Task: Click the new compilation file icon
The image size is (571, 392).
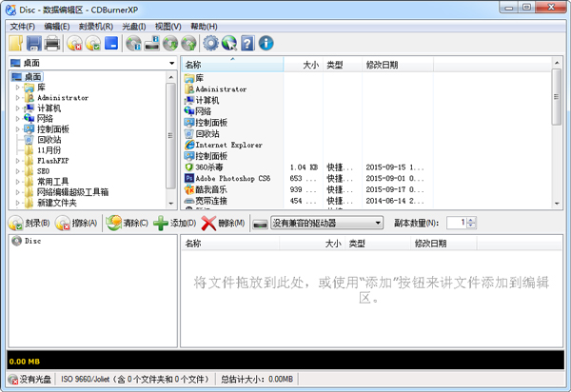Action: click(16, 44)
